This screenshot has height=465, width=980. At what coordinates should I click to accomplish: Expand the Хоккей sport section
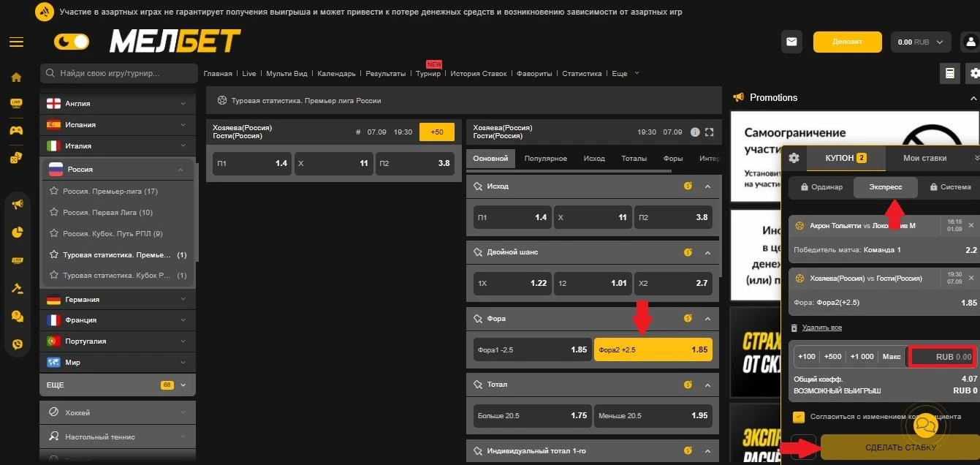click(118, 412)
